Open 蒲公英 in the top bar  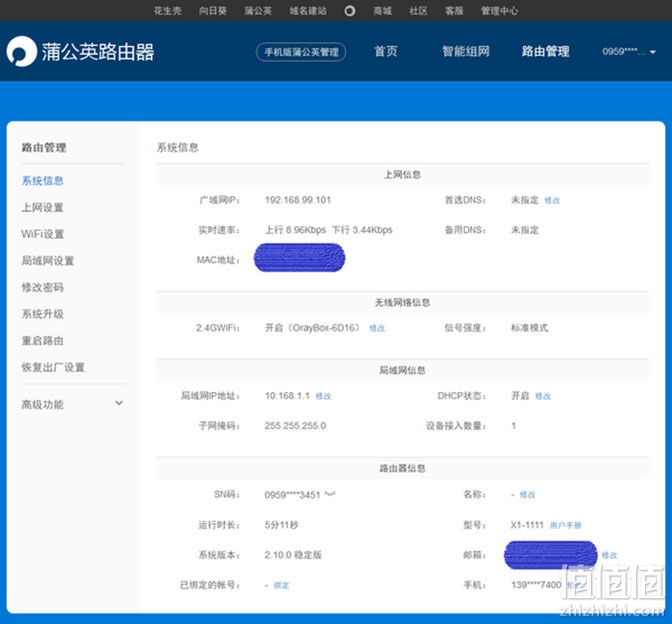point(258,11)
